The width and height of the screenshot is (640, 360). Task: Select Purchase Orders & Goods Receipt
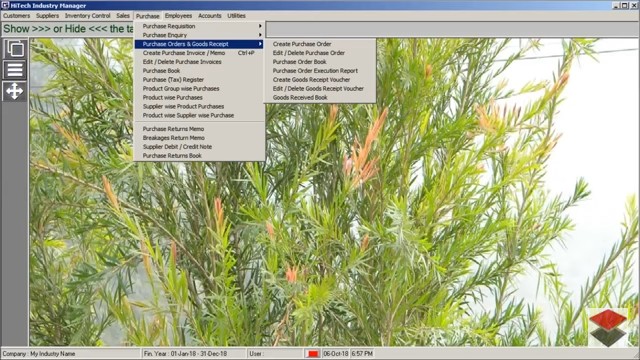(199, 44)
